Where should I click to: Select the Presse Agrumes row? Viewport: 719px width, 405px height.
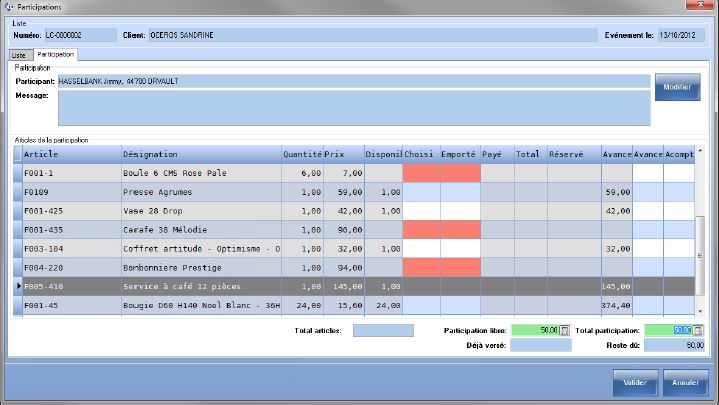[x=200, y=192]
